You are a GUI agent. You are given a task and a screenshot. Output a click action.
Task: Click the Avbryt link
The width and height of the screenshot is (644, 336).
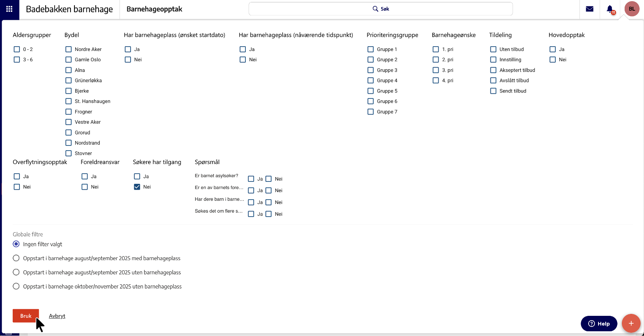tap(57, 316)
